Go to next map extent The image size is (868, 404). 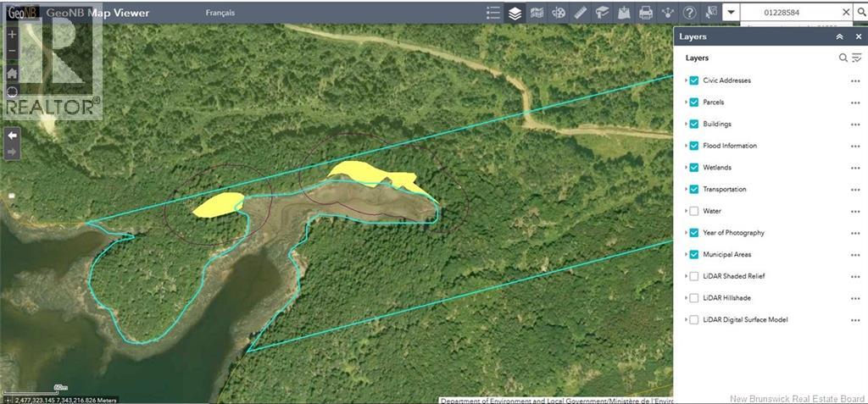[12, 152]
